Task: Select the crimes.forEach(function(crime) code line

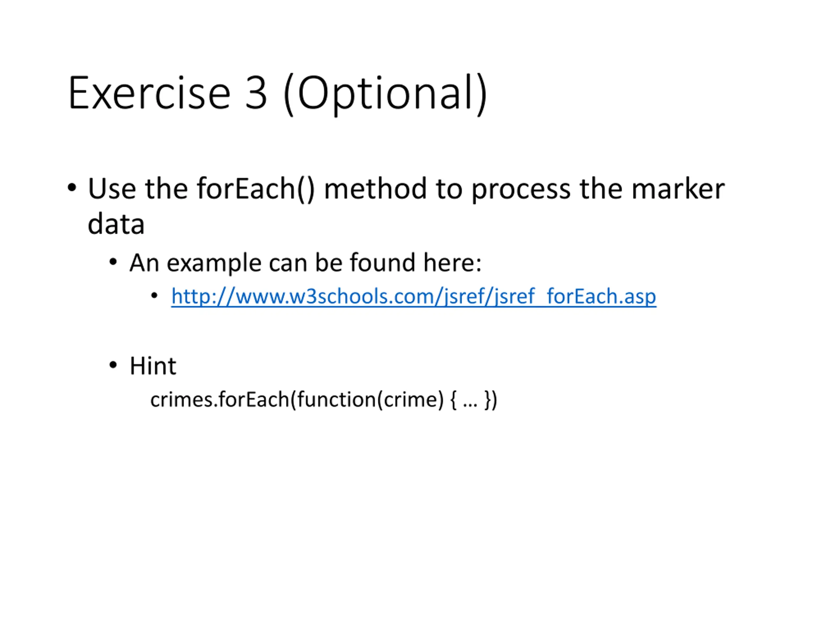Action: click(x=324, y=400)
